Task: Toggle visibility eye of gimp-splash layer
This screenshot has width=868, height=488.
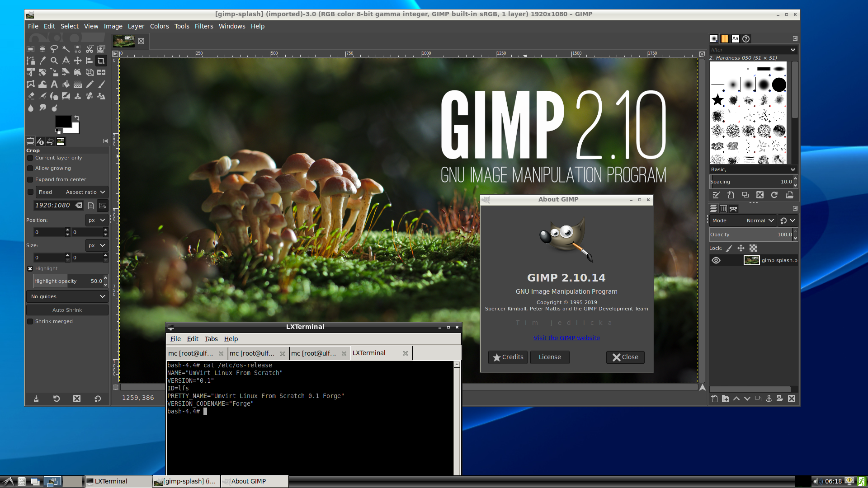Action: [716, 260]
